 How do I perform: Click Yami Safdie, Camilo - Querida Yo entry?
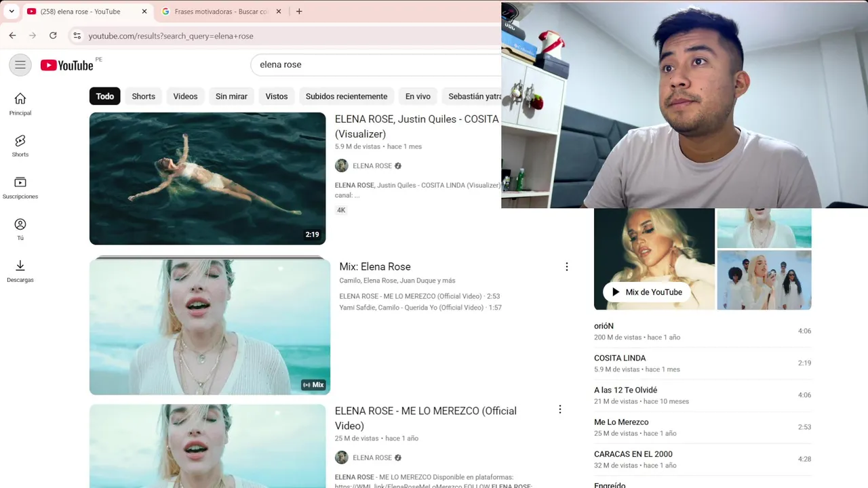[420, 308]
